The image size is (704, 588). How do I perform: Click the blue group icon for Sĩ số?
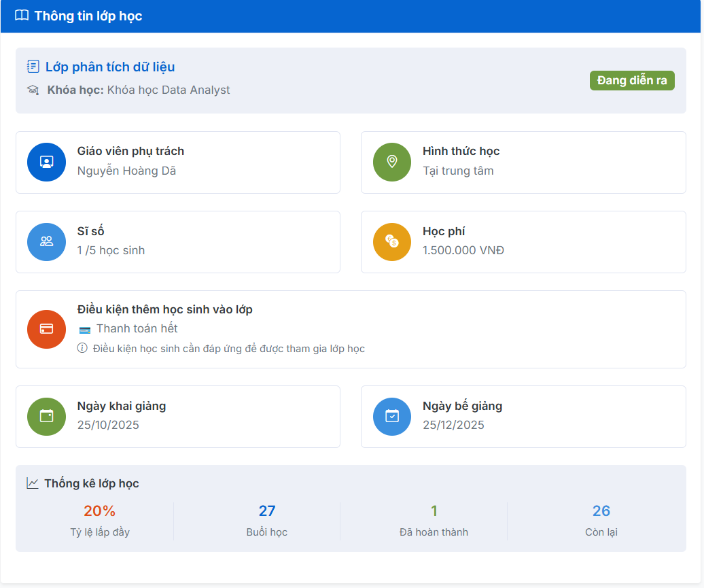tap(46, 241)
